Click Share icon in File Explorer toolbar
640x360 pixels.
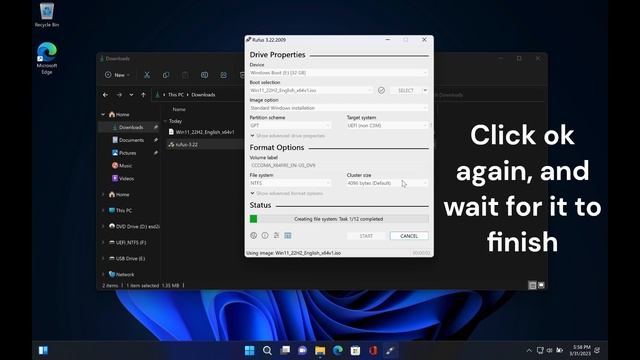click(223, 75)
